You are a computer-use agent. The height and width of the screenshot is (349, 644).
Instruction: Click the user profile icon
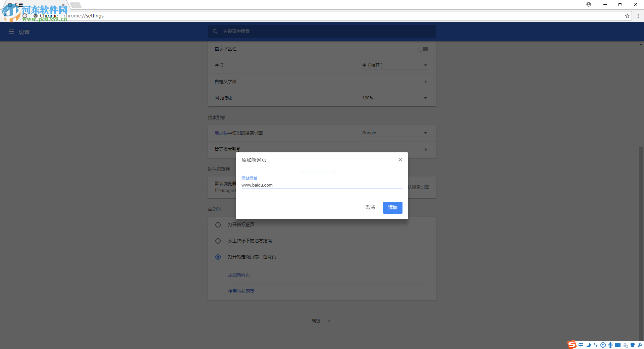[x=589, y=4]
